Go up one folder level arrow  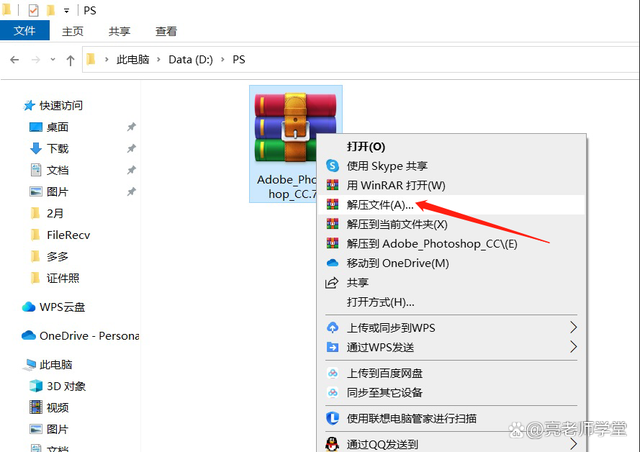pos(70,60)
